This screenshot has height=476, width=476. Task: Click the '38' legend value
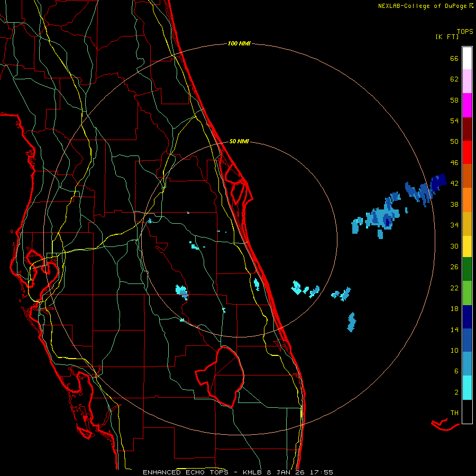[x=454, y=204]
